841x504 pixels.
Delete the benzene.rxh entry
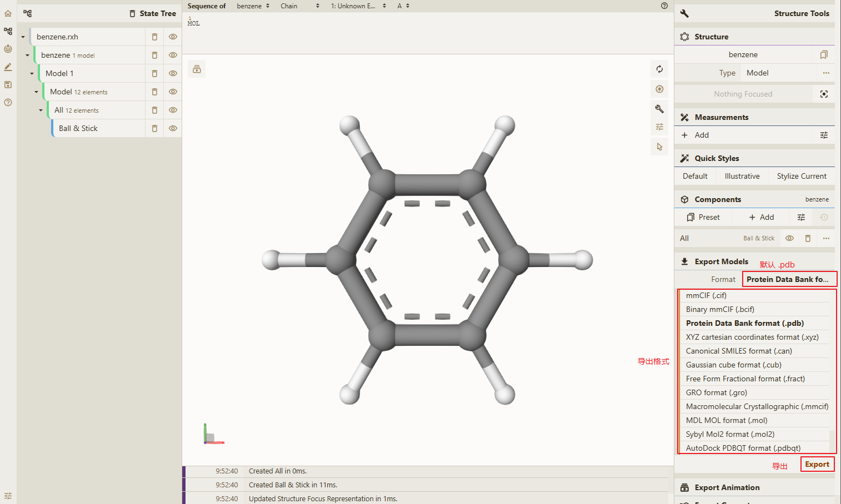154,37
